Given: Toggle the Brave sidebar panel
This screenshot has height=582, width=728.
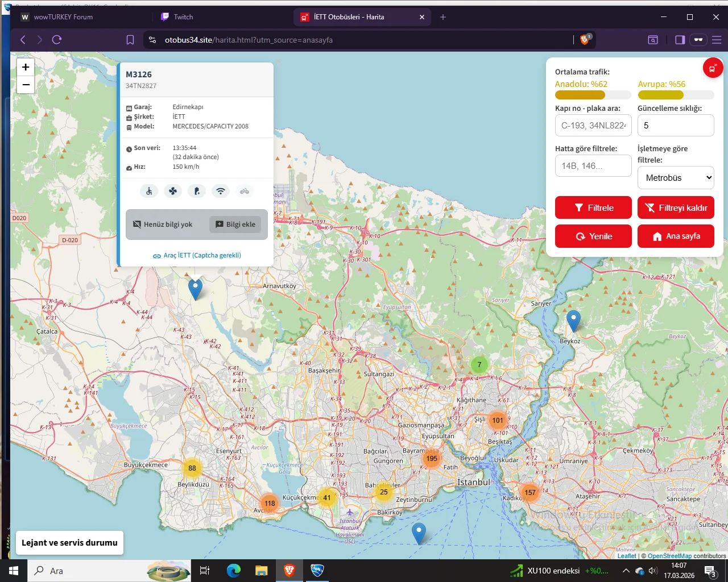Looking at the screenshot, I should (x=680, y=40).
